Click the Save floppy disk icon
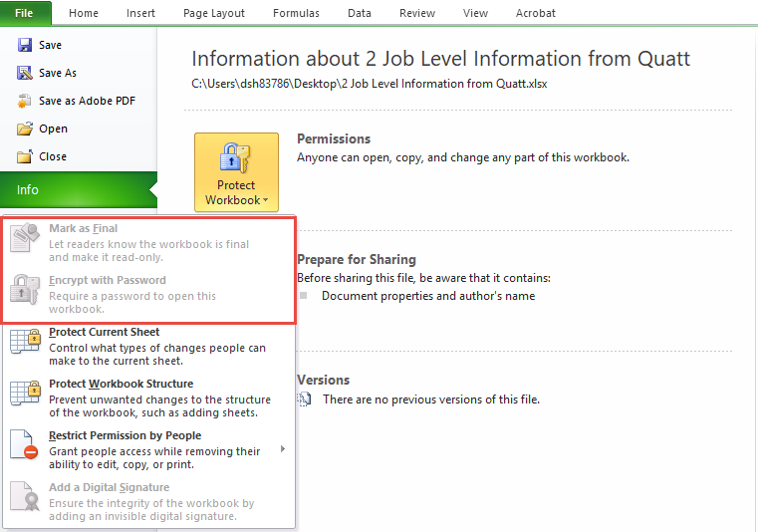The height and width of the screenshot is (532, 758). (25, 45)
